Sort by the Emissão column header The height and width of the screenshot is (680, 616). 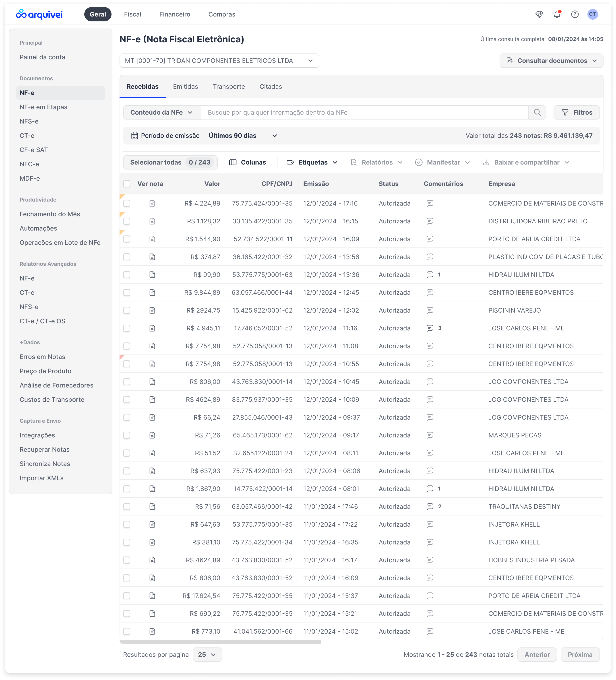click(316, 184)
